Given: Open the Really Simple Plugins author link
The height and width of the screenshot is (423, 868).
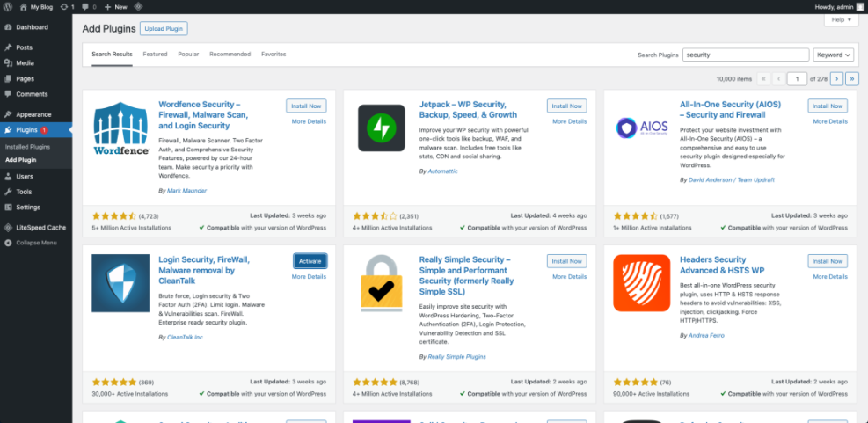Looking at the screenshot, I should pyautogui.click(x=456, y=357).
